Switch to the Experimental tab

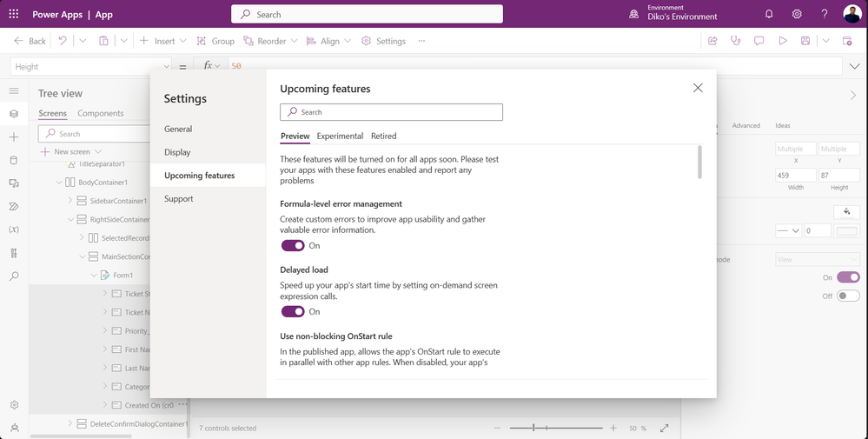pyautogui.click(x=340, y=136)
